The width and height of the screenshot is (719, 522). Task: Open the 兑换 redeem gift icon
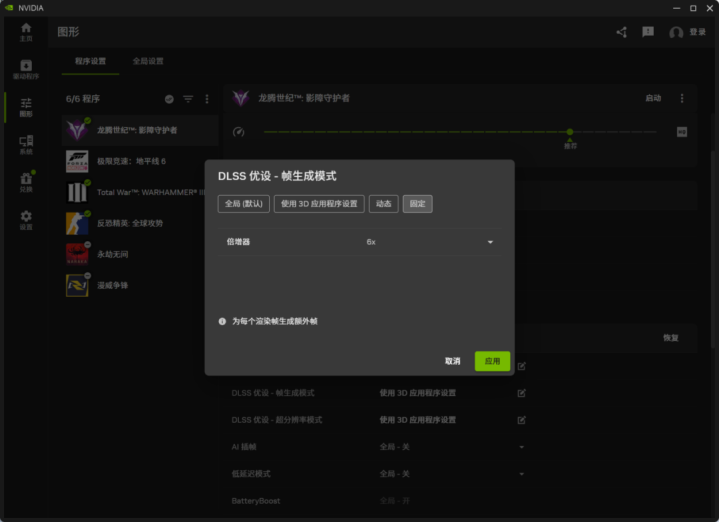click(26, 182)
